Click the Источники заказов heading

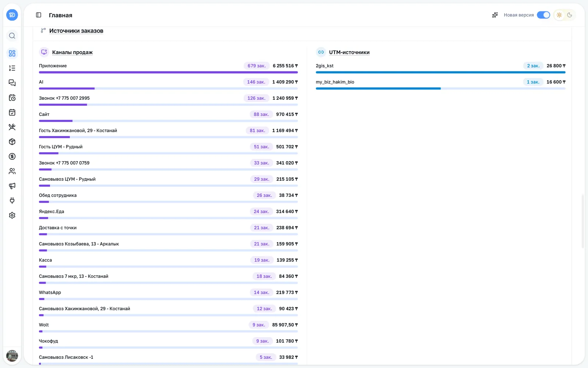(76, 31)
